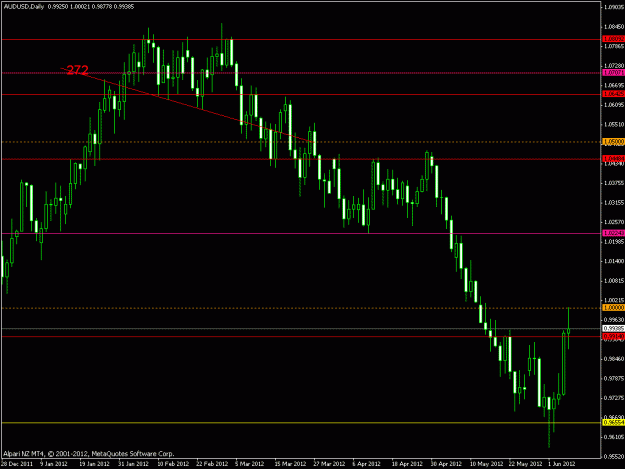This screenshot has width=625, height=469.
Task: Click the 1.08450 price scale value
Action: pos(614,27)
